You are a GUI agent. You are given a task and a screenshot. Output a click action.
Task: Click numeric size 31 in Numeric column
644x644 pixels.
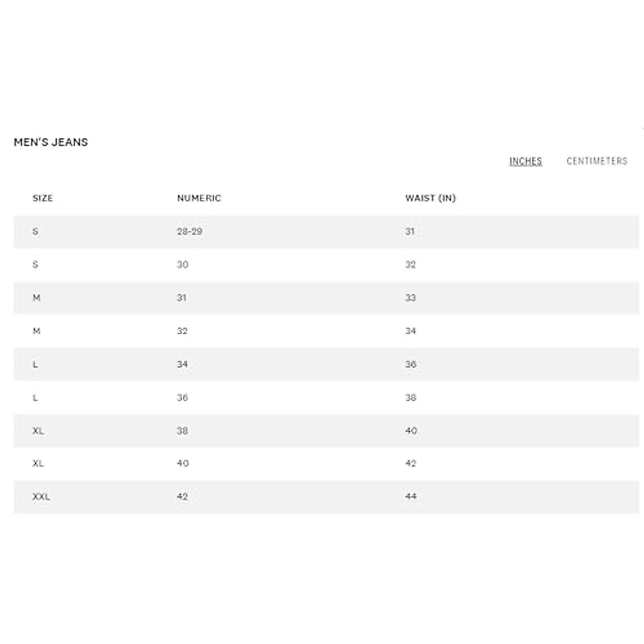click(182, 298)
